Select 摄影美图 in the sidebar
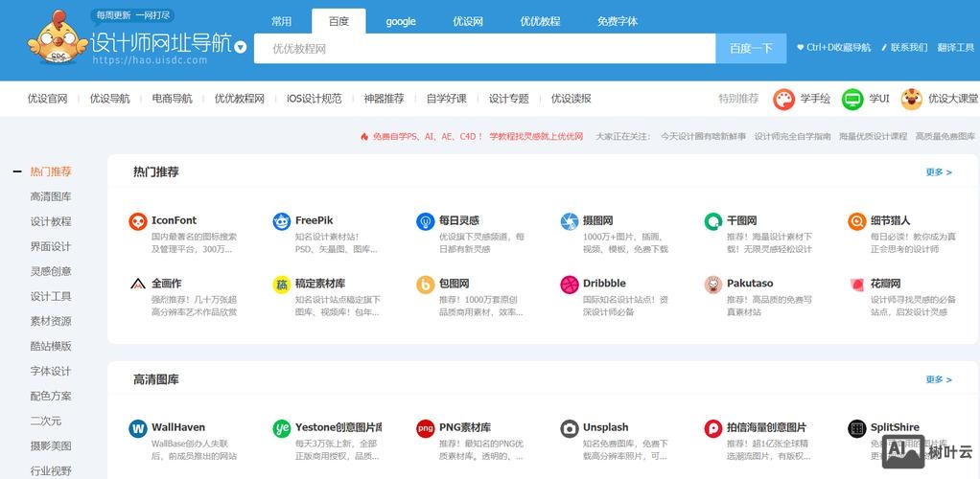Screen dimensions: 980x479 click(51, 446)
